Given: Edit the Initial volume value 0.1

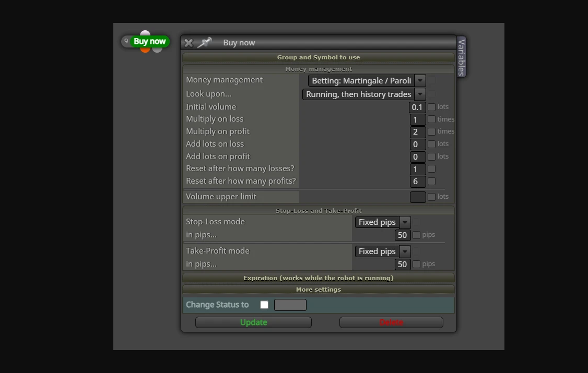Looking at the screenshot, I should point(417,107).
